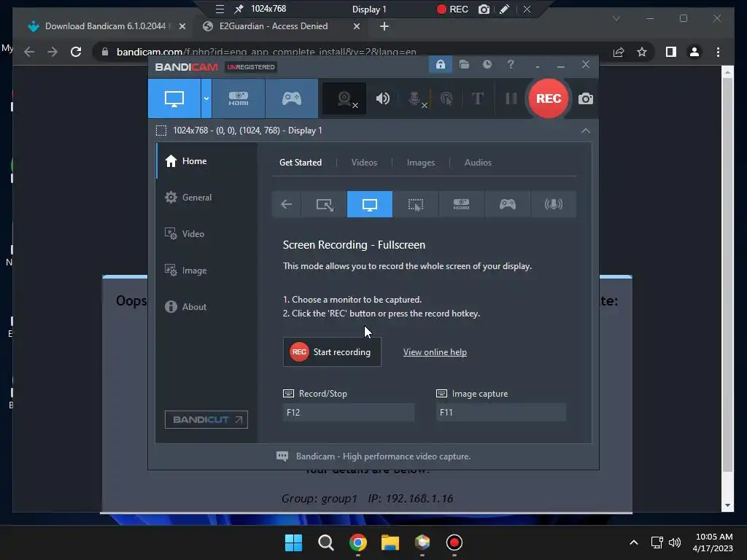Toggle the mouse click effect icon
Screen dimensions: 747x560
pos(446,98)
